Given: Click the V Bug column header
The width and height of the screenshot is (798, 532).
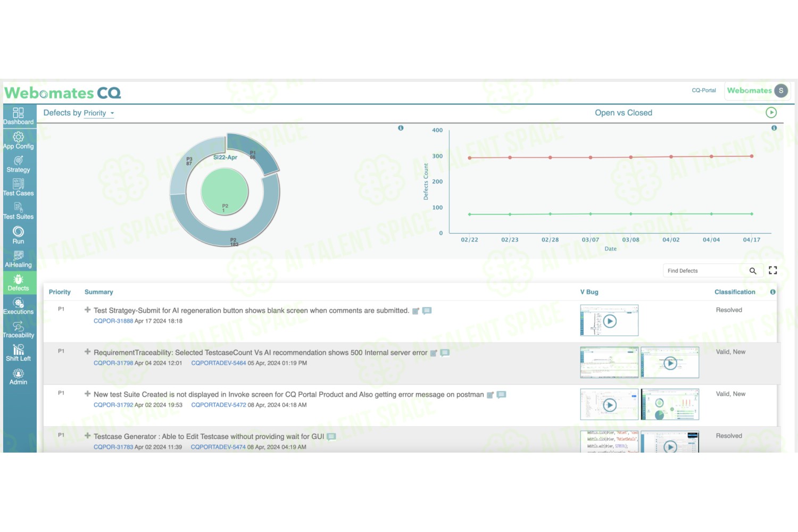Looking at the screenshot, I should click(589, 292).
